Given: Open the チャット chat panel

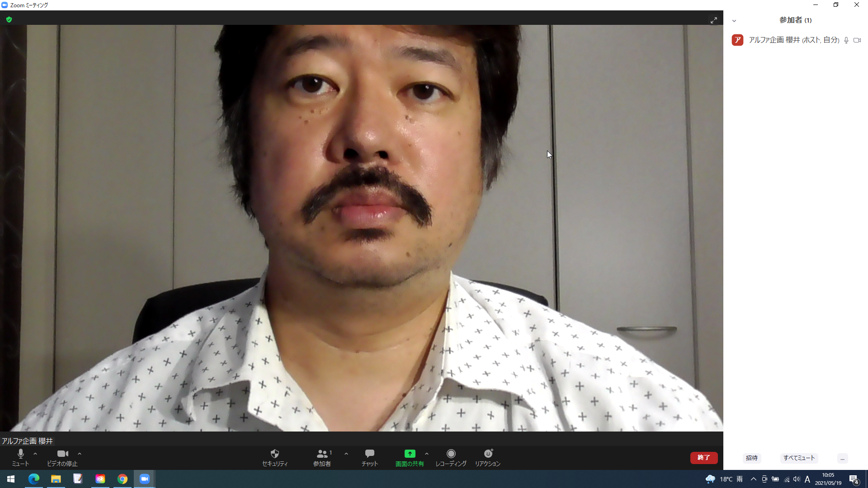Looking at the screenshot, I should tap(370, 458).
